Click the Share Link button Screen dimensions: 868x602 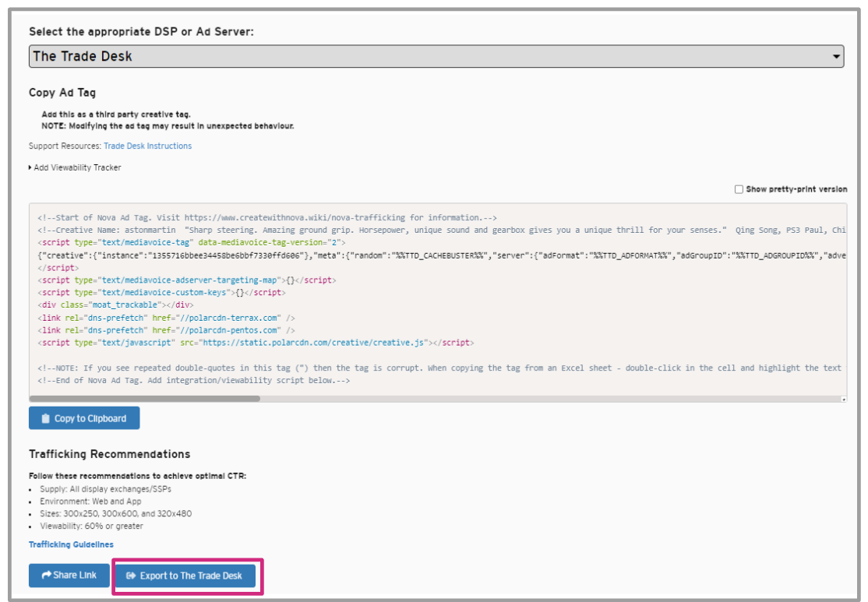pyautogui.click(x=69, y=576)
